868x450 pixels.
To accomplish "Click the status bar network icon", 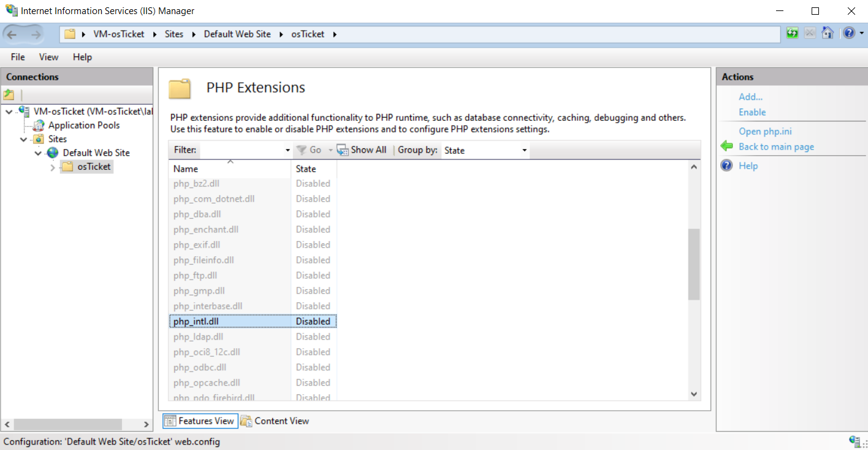I will point(856,441).
